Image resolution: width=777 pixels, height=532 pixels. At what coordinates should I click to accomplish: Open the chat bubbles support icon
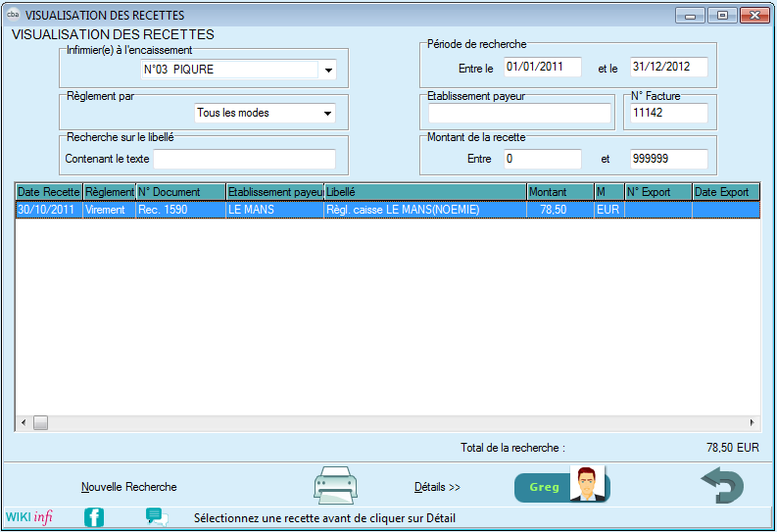pos(157,517)
